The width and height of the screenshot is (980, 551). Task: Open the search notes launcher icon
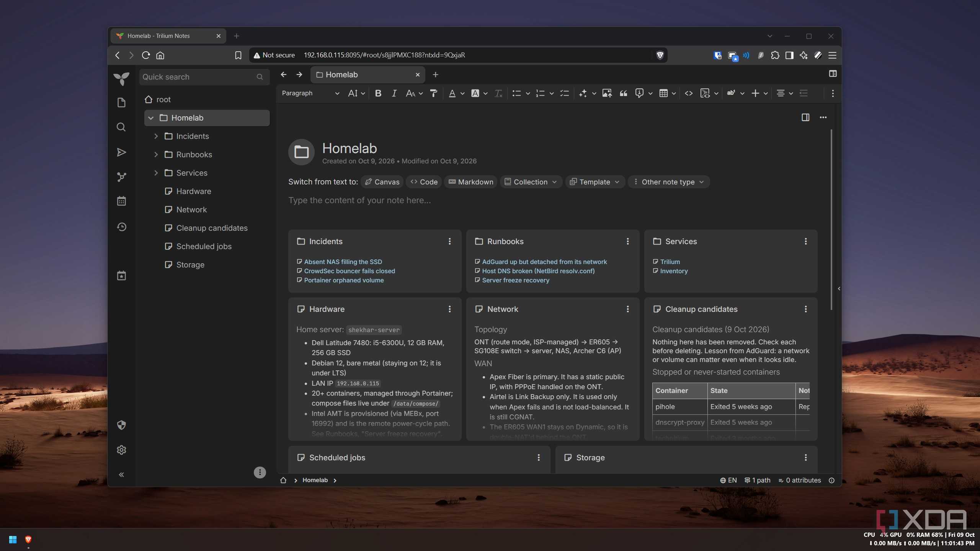point(121,127)
